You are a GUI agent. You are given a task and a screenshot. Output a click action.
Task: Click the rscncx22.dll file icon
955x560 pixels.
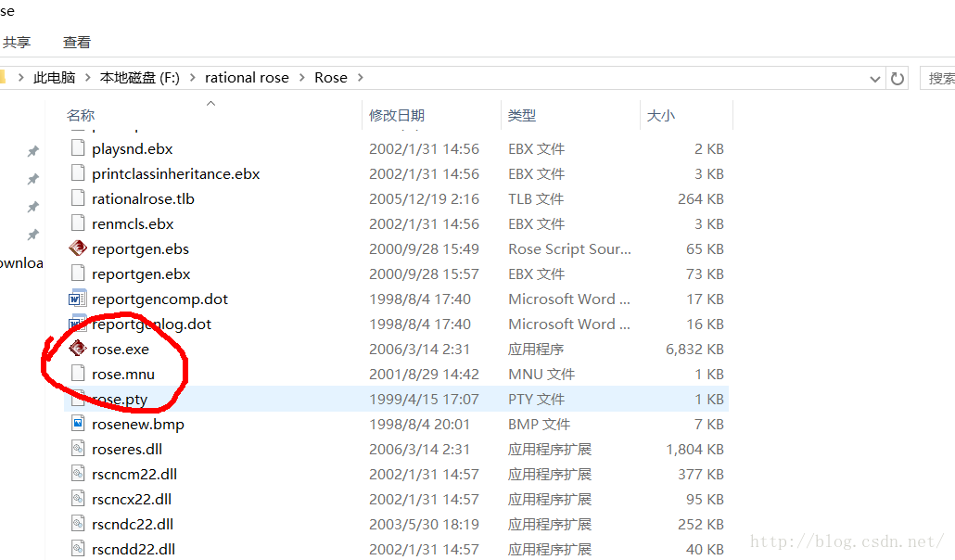click(x=77, y=498)
